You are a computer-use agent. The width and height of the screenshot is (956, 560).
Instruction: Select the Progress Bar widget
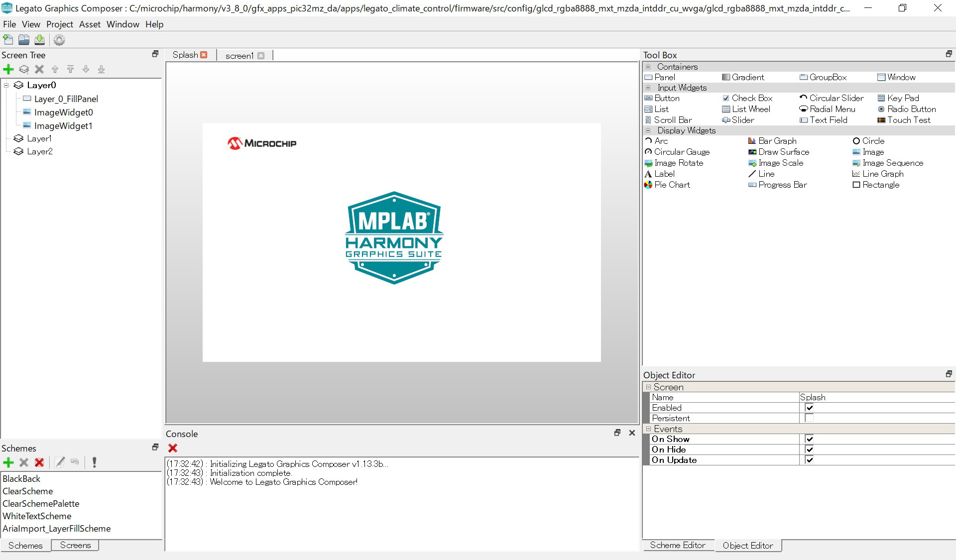[x=777, y=185]
